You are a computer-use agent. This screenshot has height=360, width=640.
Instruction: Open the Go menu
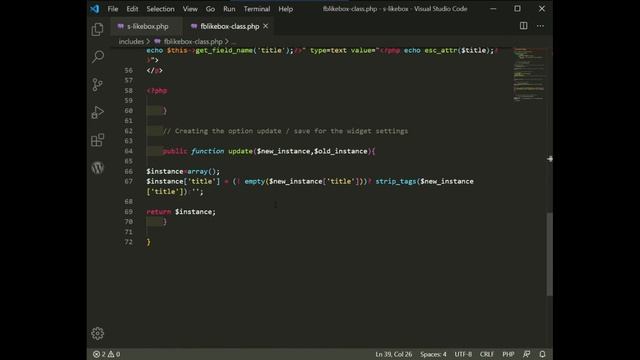[x=210, y=9]
